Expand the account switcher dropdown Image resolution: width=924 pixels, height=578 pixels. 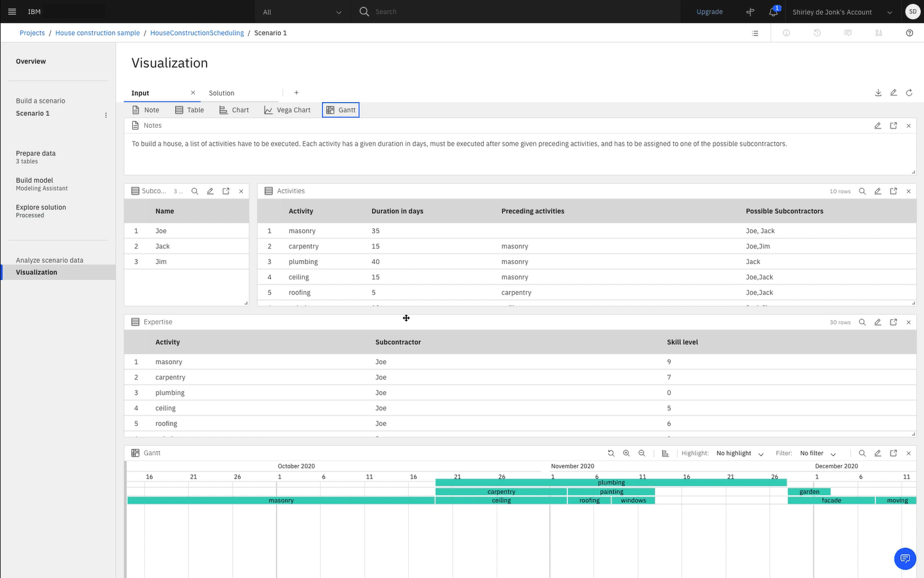point(890,12)
